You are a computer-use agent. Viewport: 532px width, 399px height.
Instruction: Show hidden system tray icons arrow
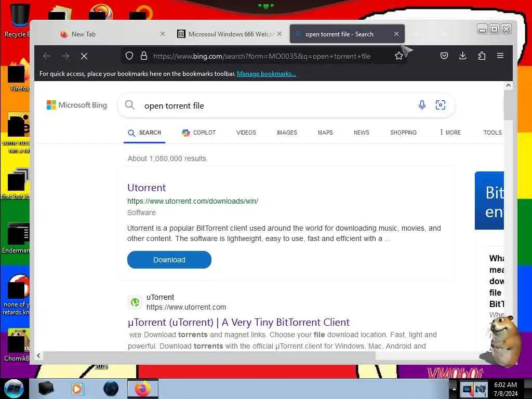(454, 389)
